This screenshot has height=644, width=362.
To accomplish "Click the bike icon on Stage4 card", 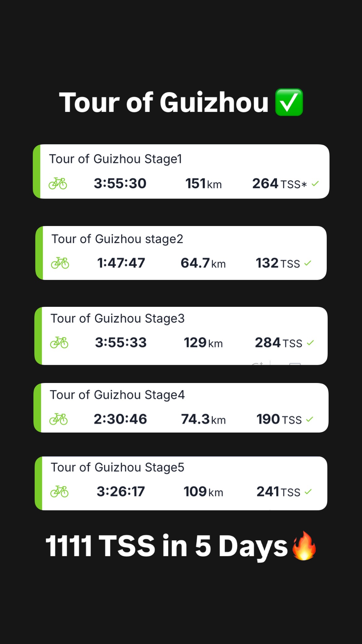I will coord(58,419).
